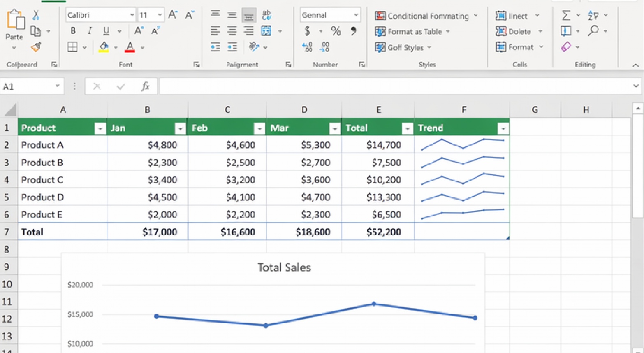Collapse the ribbon with chevron
This screenshot has height=353, width=644.
pos(635,65)
